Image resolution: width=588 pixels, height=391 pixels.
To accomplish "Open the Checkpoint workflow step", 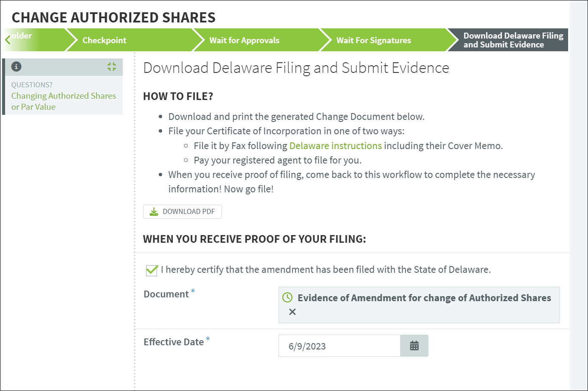I will [x=104, y=40].
